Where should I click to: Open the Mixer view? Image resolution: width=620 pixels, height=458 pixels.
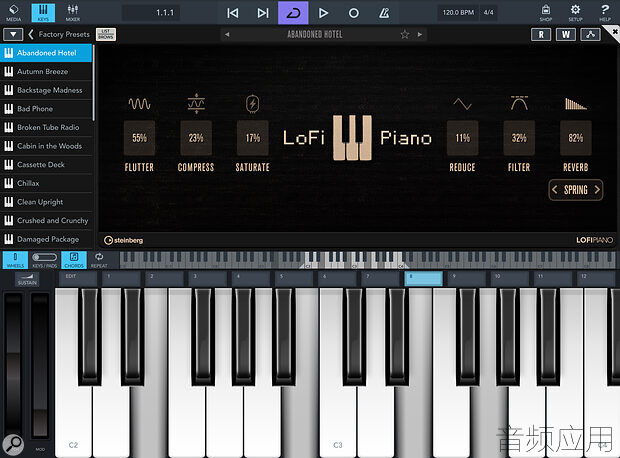tap(73, 12)
